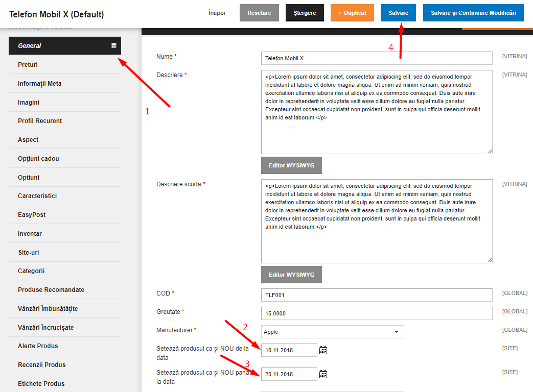Grab resize handle of Descriere scurta textarea
This screenshot has width=533, height=392.
(x=490, y=260)
